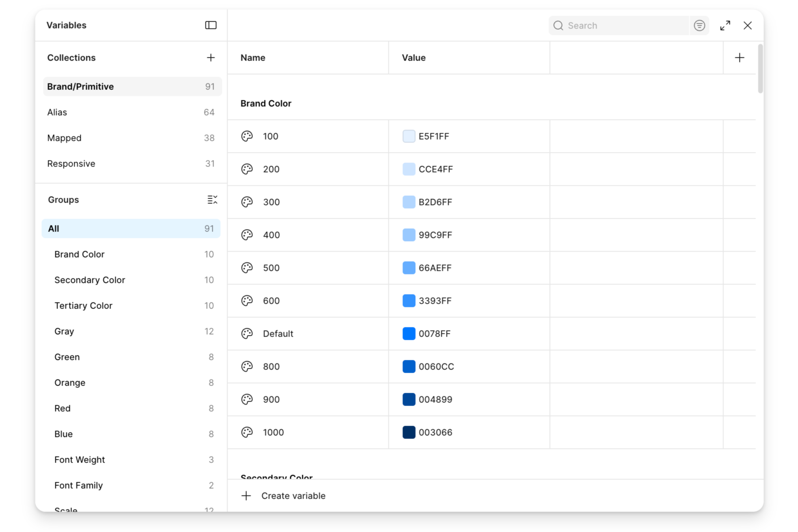Click the variable name Default
The height and width of the screenshot is (532, 798).
[x=278, y=333]
